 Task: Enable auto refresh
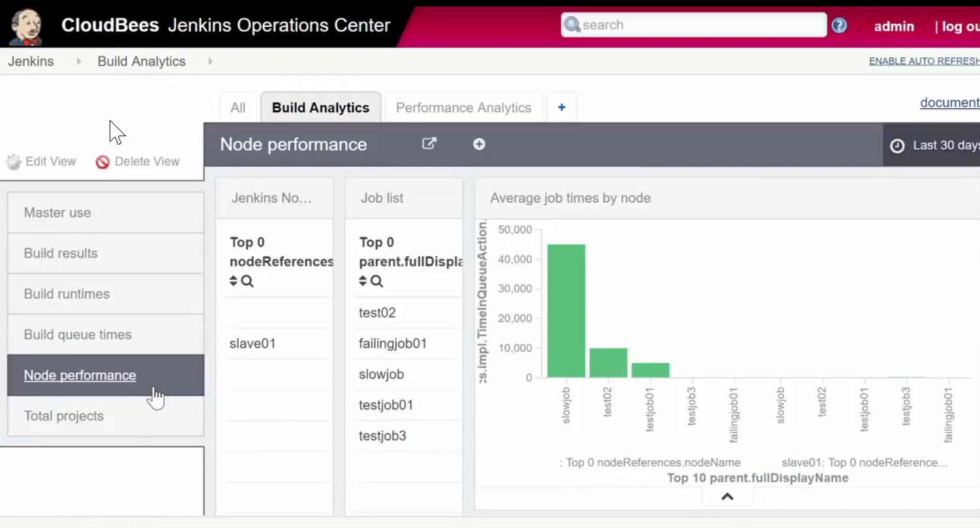tap(924, 61)
